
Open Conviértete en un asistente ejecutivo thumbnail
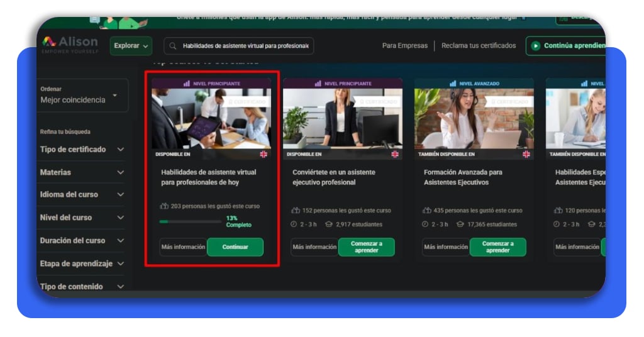click(x=343, y=119)
